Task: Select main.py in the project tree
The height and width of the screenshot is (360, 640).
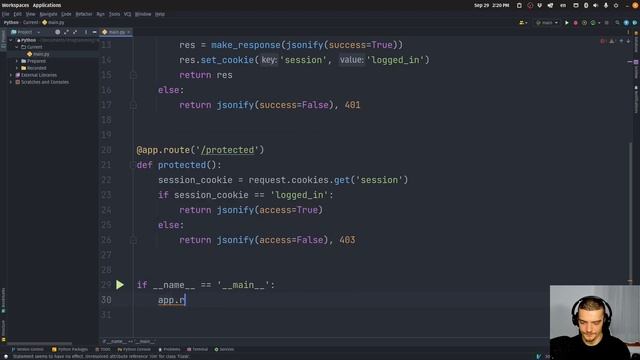Action: point(38,54)
